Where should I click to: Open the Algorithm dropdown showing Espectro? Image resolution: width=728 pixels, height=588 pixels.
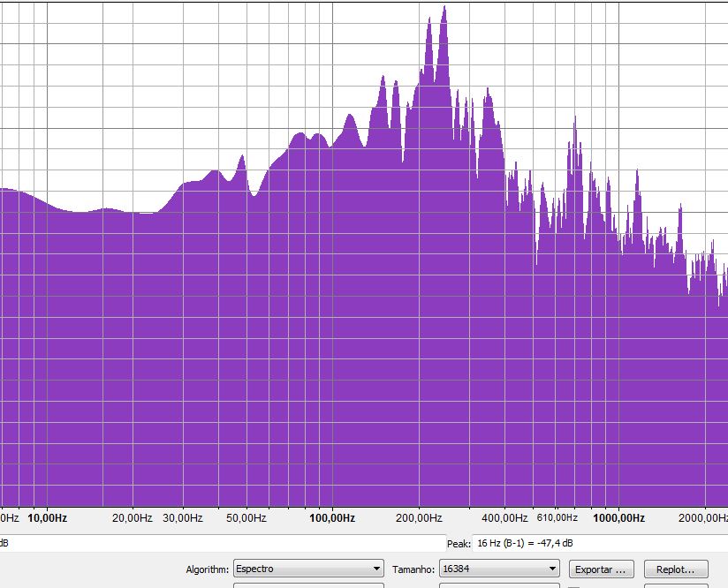click(x=308, y=569)
